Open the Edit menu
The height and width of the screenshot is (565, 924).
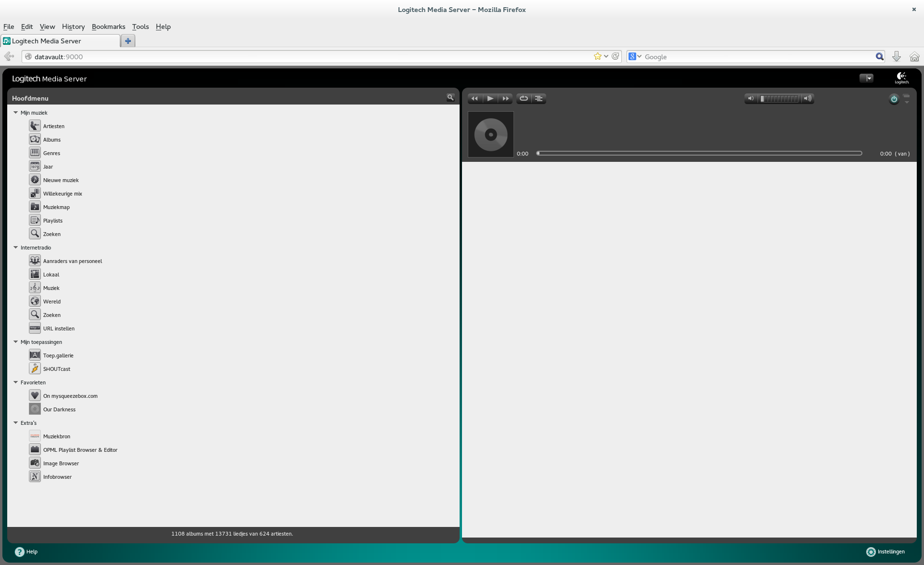point(27,26)
